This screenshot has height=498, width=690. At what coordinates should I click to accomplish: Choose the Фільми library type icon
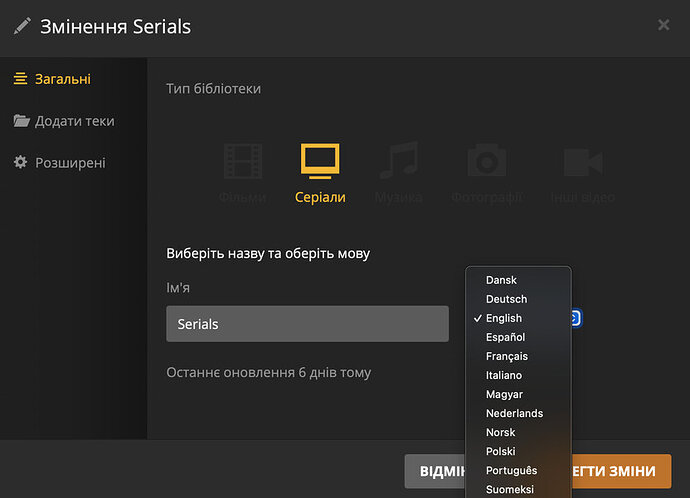click(243, 161)
